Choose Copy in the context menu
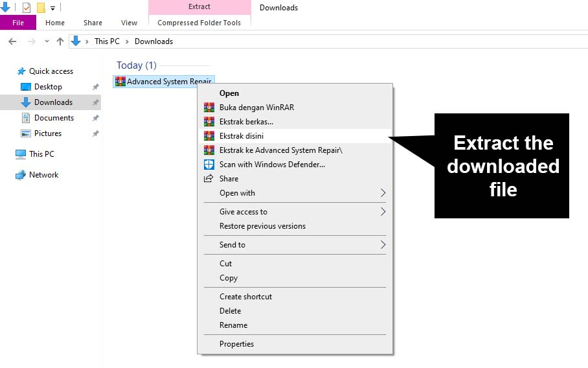588x368 pixels. (295, 277)
